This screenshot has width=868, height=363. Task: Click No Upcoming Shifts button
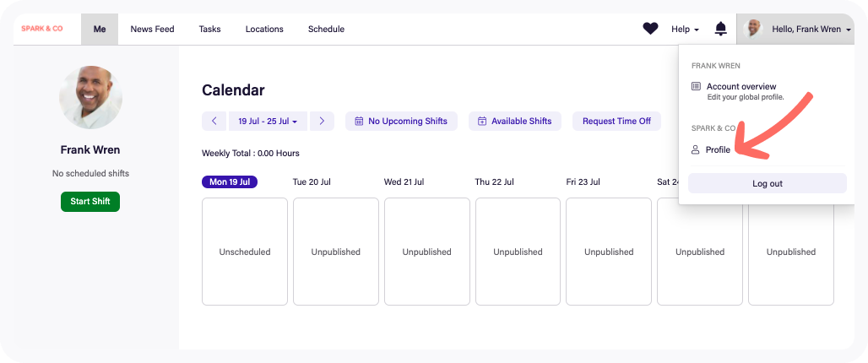pos(401,121)
